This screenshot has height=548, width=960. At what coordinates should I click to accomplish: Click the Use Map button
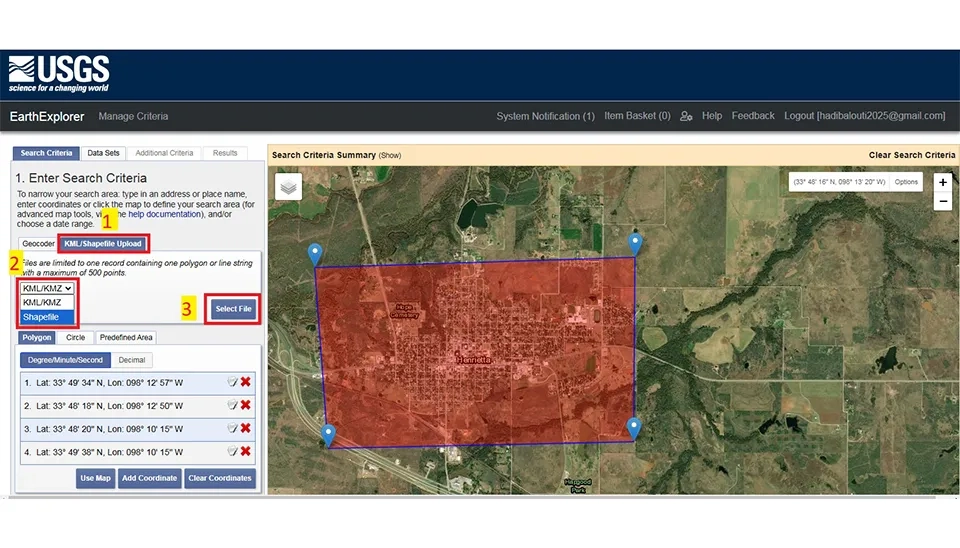coord(96,478)
